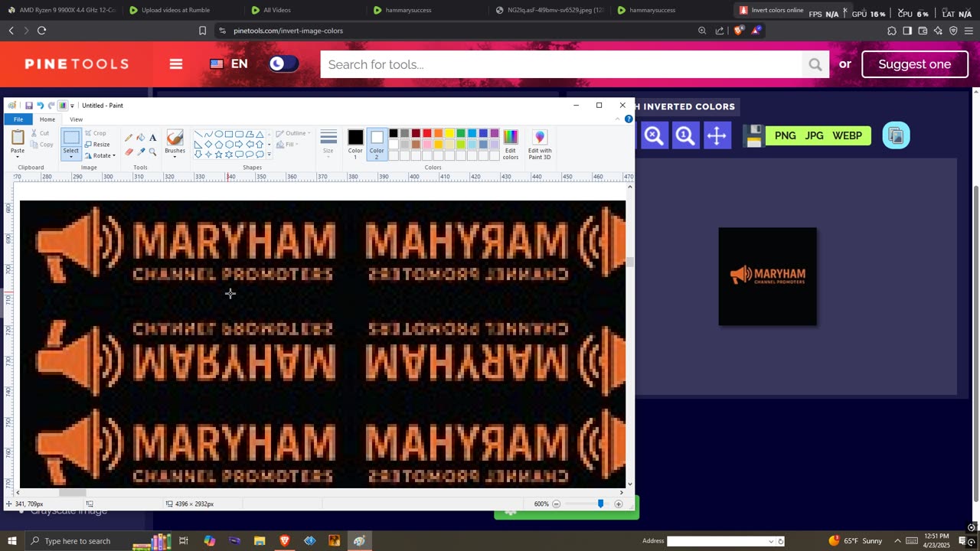The image size is (980, 551).
Task: Pick the Text tool in Paint
Action: [x=152, y=138]
